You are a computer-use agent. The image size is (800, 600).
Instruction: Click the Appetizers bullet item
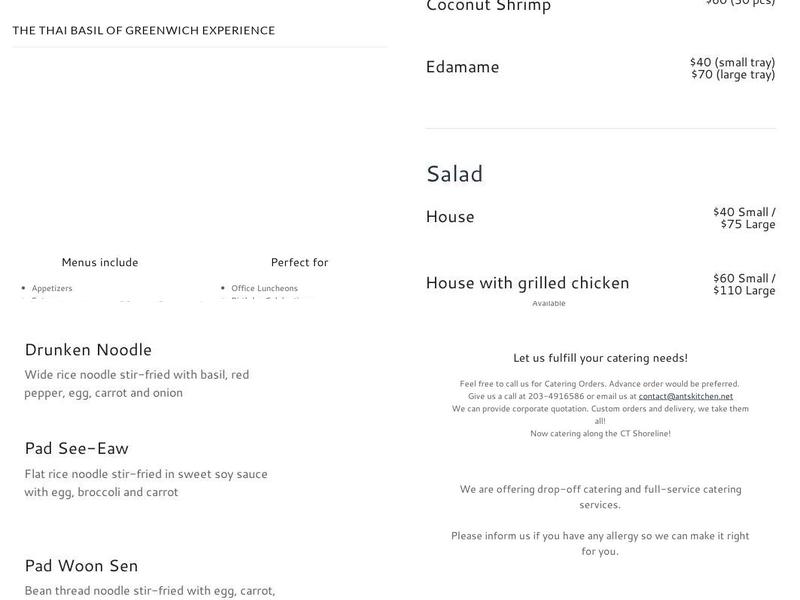[52, 288]
